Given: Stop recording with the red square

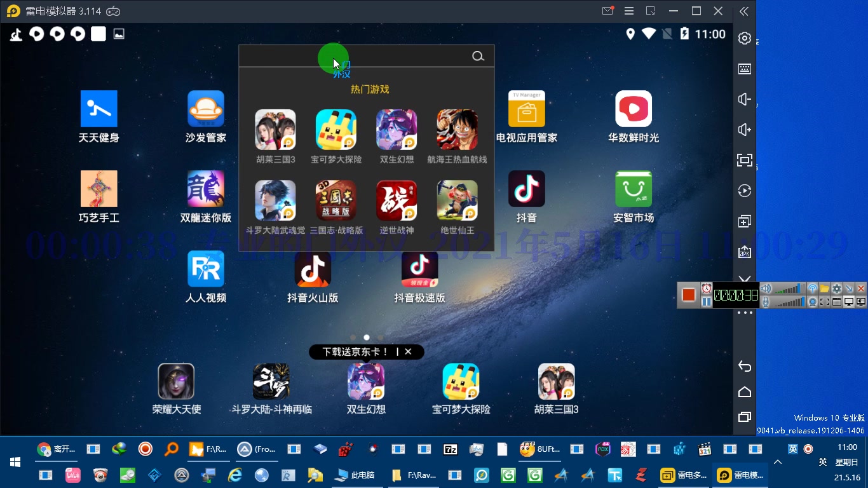Looking at the screenshot, I should click(689, 295).
